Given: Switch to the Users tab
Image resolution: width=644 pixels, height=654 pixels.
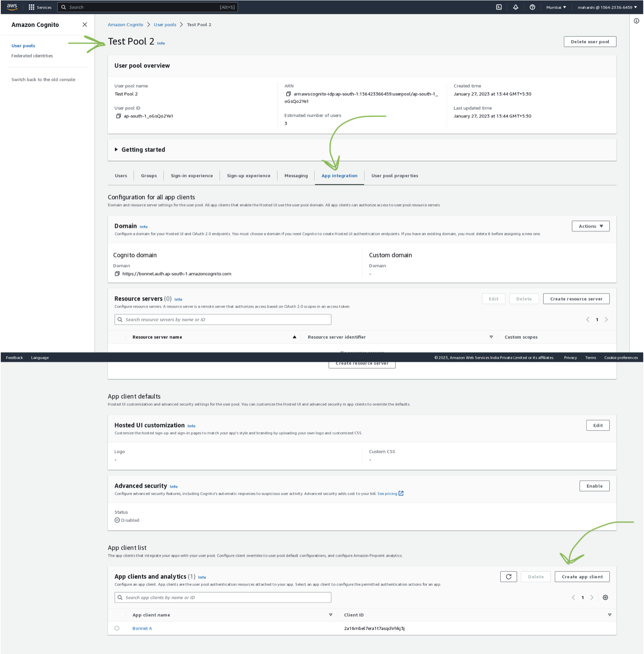Looking at the screenshot, I should (x=121, y=176).
